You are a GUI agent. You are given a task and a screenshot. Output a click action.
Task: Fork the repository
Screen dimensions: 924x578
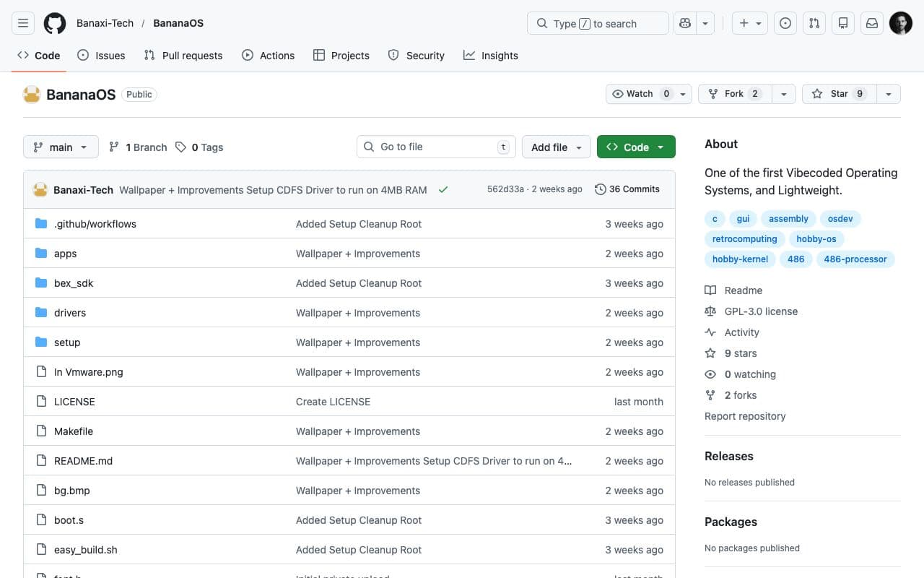click(733, 93)
